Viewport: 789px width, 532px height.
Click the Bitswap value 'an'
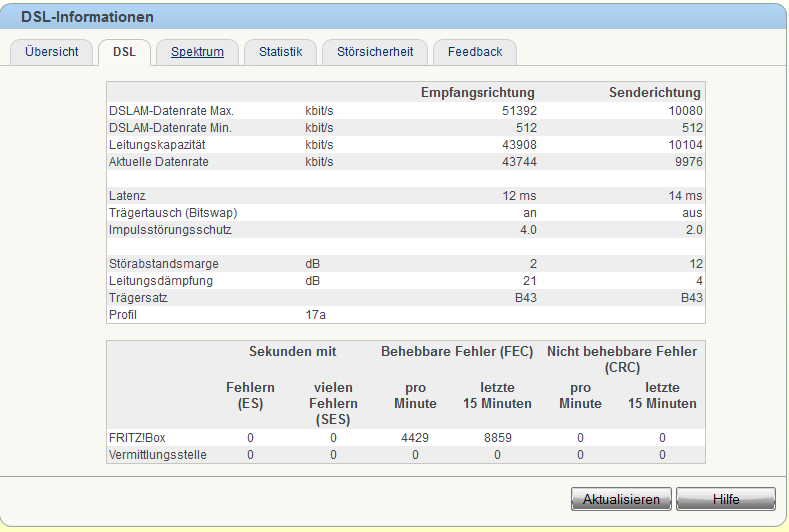[530, 213]
